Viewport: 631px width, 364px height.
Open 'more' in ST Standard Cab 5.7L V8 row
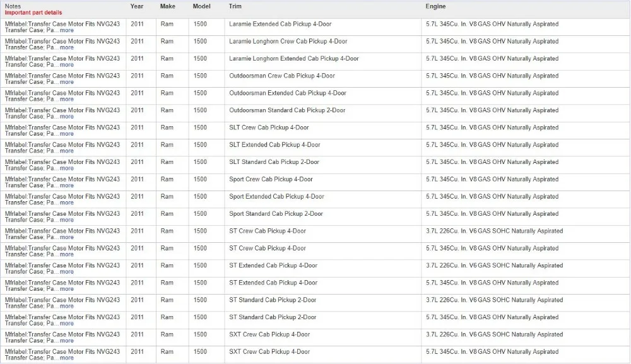67,324
